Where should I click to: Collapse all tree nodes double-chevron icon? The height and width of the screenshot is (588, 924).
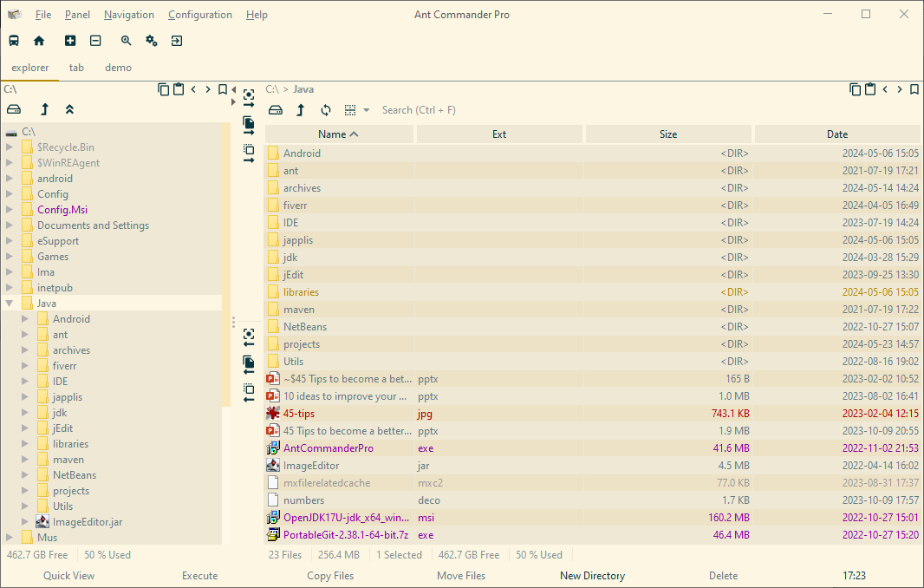[69, 109]
